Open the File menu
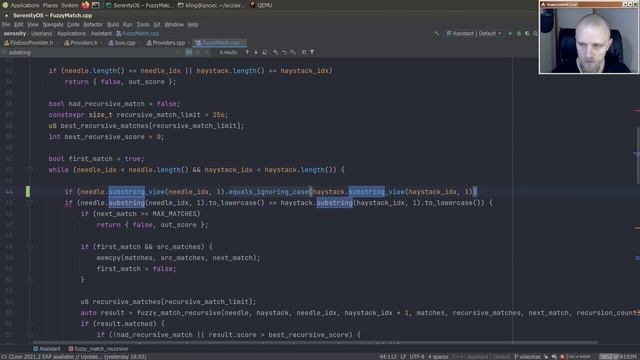The image size is (640, 360). coord(6,24)
